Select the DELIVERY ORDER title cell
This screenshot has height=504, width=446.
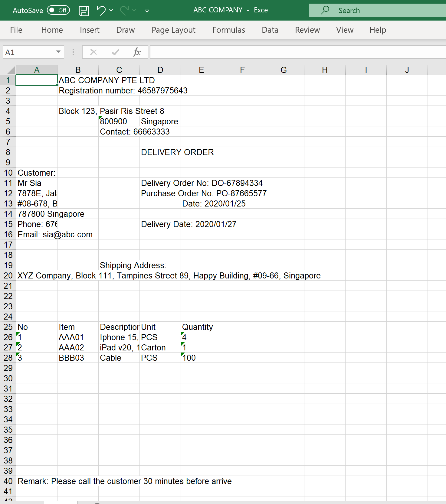[x=160, y=152]
